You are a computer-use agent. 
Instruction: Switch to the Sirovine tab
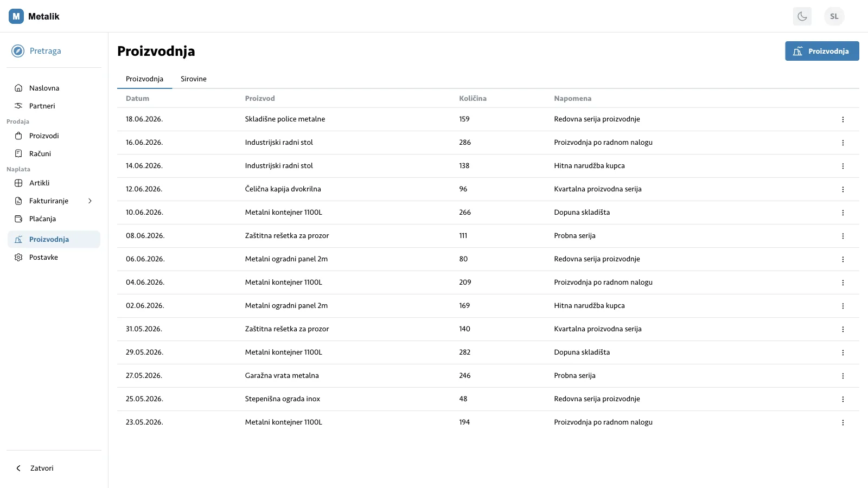[x=194, y=79]
